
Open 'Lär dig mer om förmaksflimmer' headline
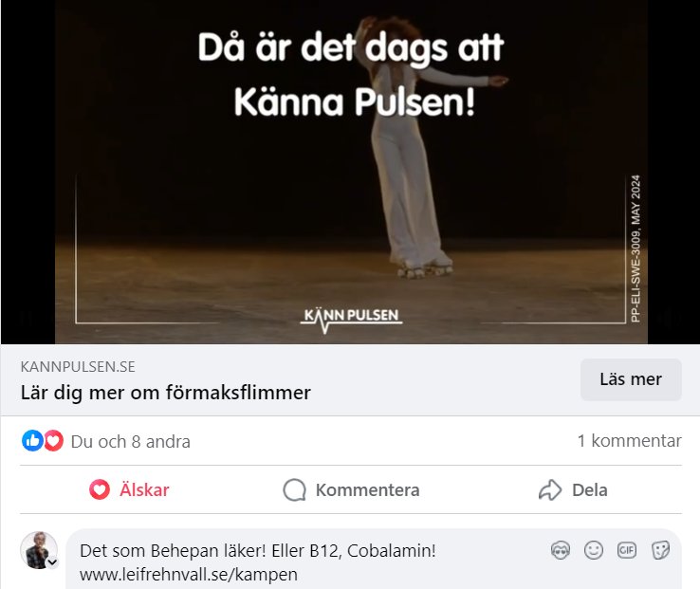[166, 393]
